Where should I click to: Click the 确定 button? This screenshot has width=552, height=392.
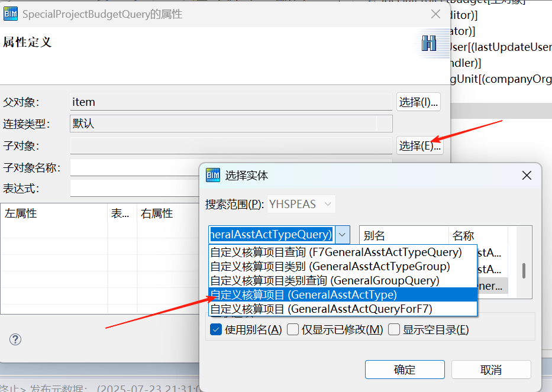point(405,370)
